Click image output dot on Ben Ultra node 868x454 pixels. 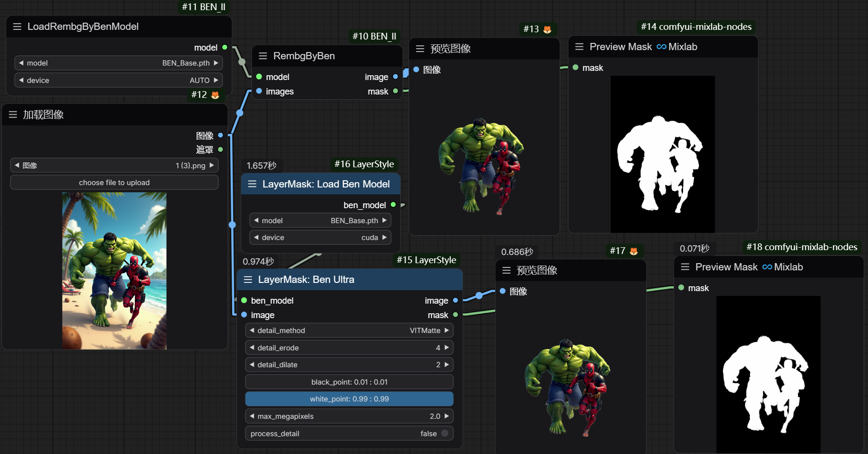pos(455,300)
